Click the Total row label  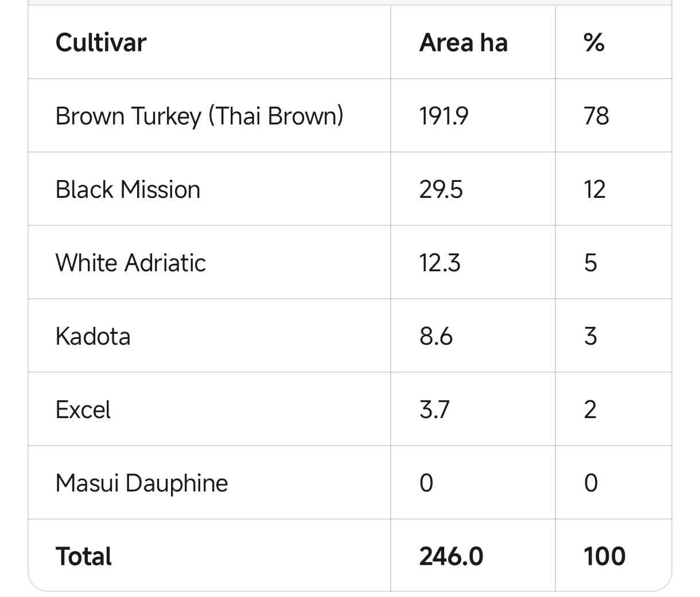coord(84,556)
